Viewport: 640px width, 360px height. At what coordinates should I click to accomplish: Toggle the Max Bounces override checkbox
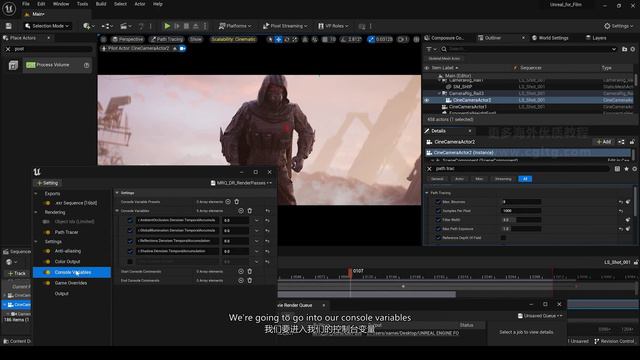point(438,202)
